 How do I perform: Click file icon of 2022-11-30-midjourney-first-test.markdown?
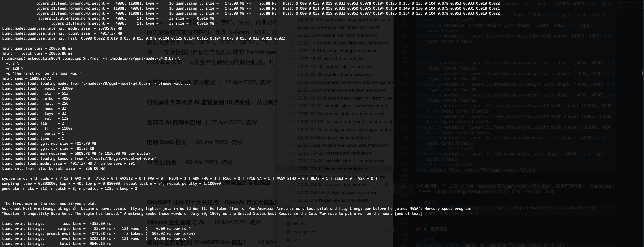tap(292, 43)
